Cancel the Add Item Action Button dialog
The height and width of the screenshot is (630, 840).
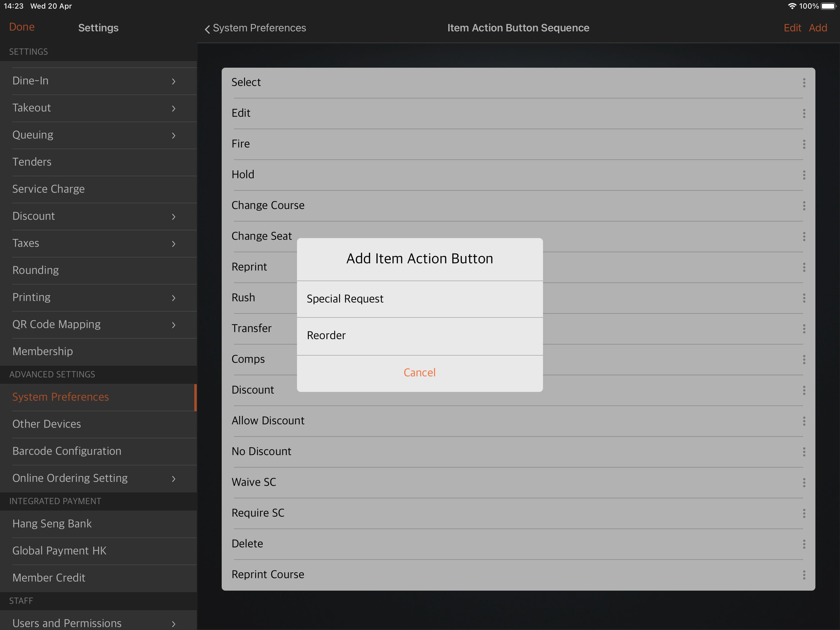[x=420, y=373]
